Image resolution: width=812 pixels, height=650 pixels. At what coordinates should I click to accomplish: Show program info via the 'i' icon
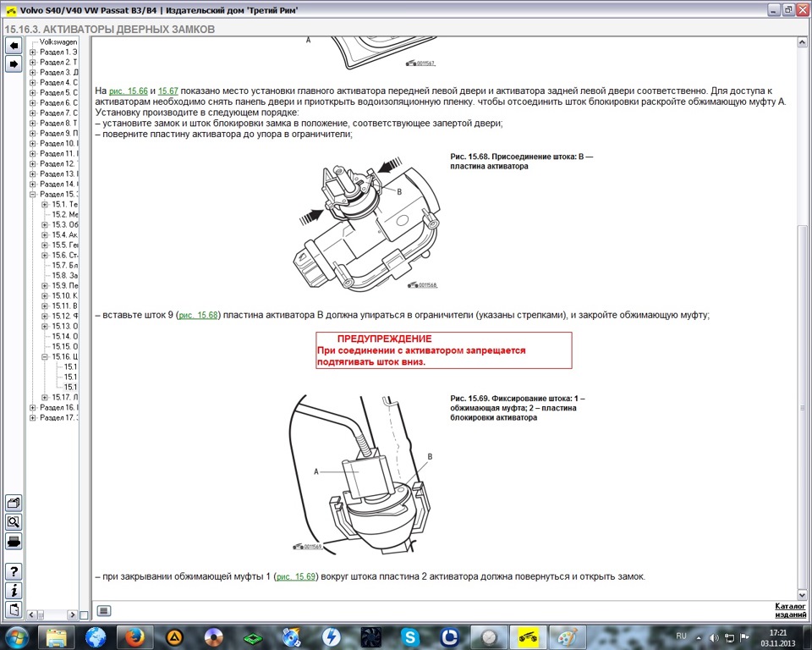(x=14, y=591)
